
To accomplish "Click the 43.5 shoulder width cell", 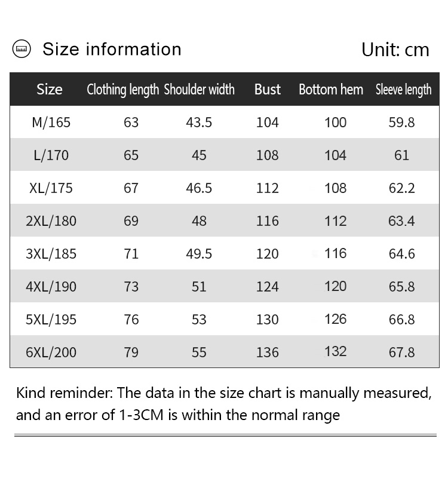I will (199, 122).
